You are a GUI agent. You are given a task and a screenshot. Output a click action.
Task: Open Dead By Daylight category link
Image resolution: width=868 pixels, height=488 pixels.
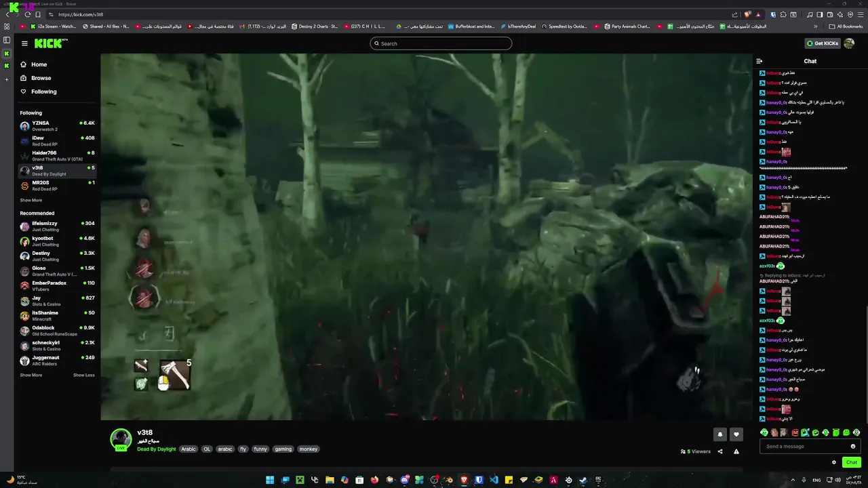[x=156, y=449]
